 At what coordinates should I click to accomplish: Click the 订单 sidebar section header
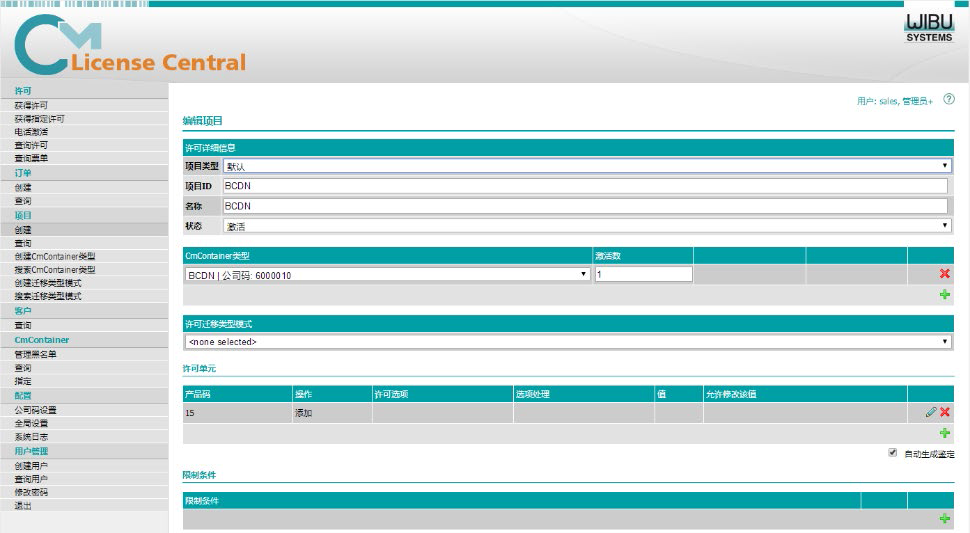pyautogui.click(x=23, y=173)
